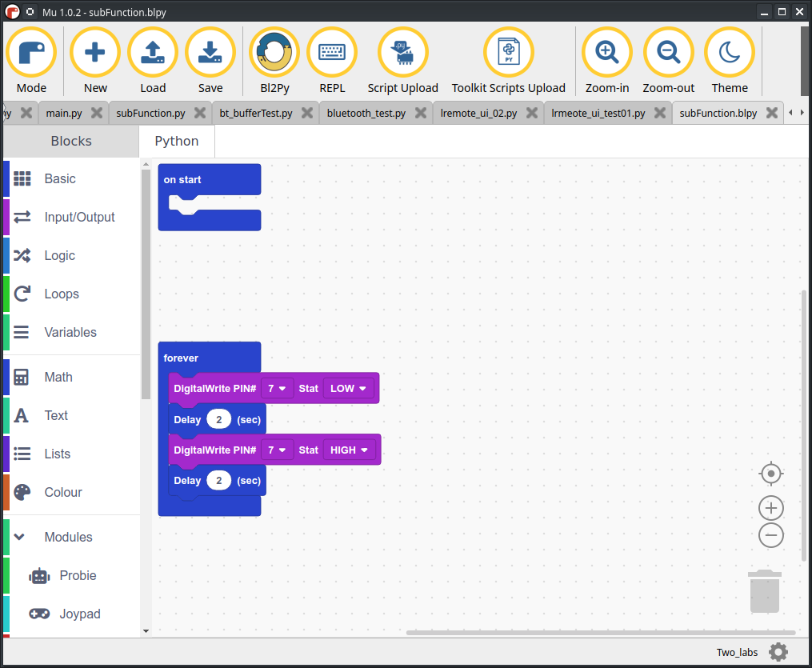Zoom in workspace with circled plus
This screenshot has width=812, height=668.
click(x=770, y=508)
